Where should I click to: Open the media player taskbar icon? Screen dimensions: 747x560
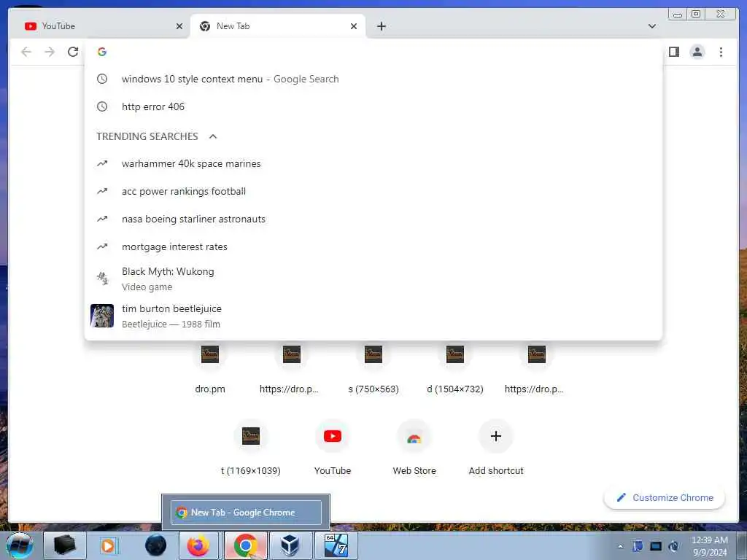coord(109,545)
